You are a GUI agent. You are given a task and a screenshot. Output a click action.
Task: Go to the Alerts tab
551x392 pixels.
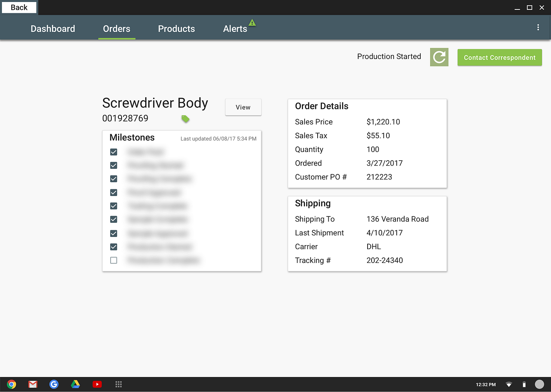[235, 29]
